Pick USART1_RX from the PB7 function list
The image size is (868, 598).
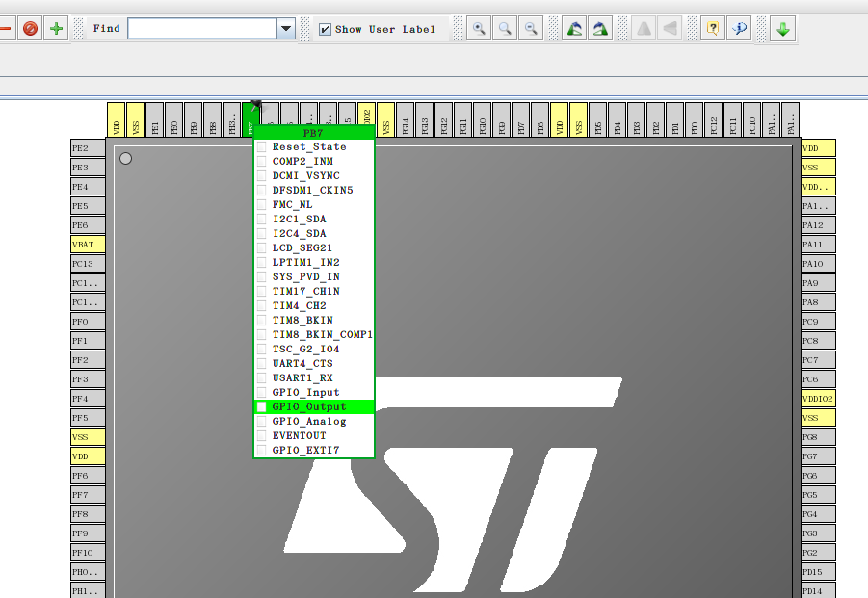coord(302,378)
